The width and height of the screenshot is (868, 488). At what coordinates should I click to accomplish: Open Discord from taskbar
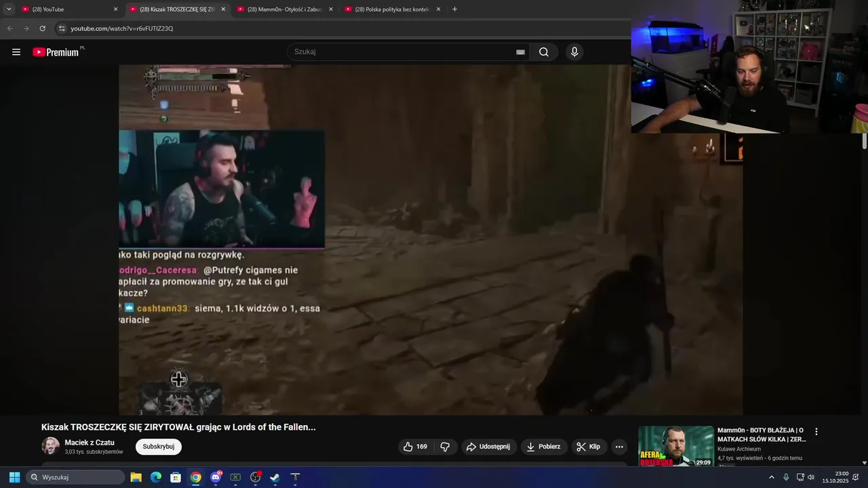[x=216, y=477]
